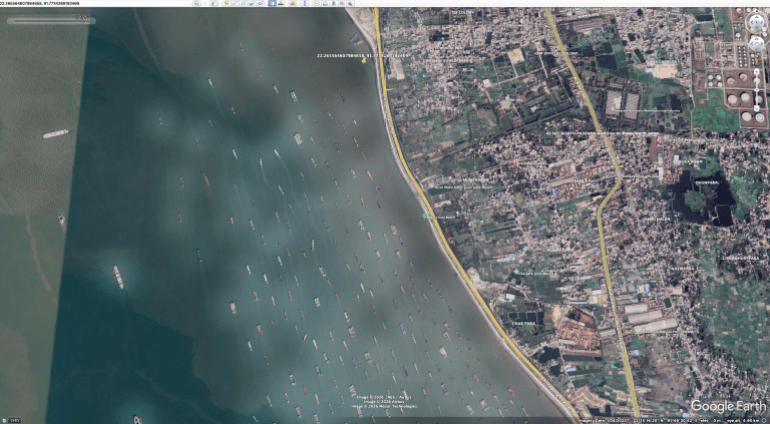Select the Add Image Overlay tool

point(252,3)
